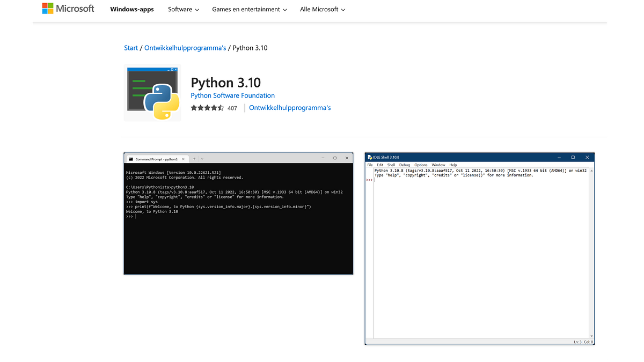The width and height of the screenshot is (644, 362).
Task: Click the Command Prompt icon on the tab
Action: (x=130, y=159)
